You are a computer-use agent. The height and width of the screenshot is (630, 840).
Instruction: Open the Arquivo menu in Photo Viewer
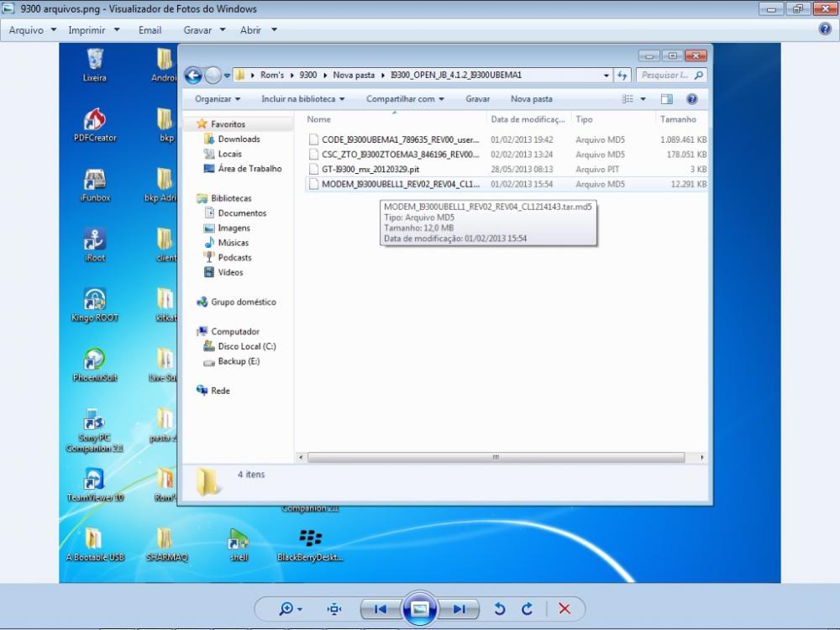pyautogui.click(x=32, y=30)
